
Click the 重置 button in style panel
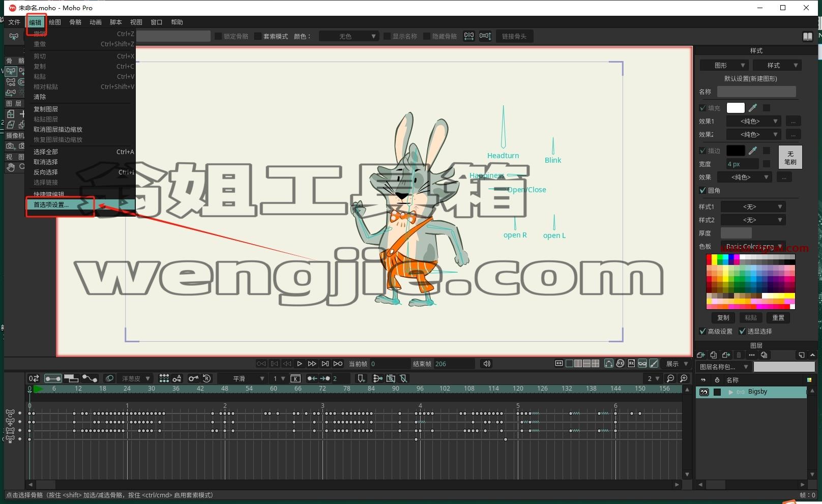[778, 318]
